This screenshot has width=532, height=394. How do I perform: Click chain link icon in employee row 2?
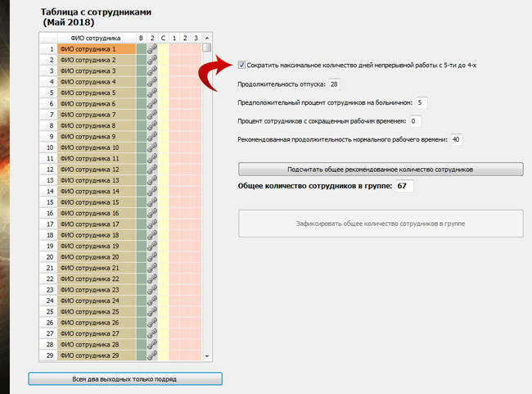pyautogui.click(x=152, y=60)
